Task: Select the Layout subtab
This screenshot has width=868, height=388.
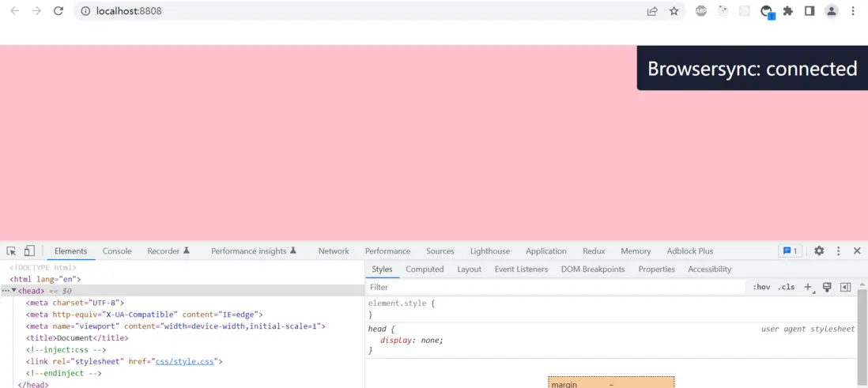Action: 469,269
